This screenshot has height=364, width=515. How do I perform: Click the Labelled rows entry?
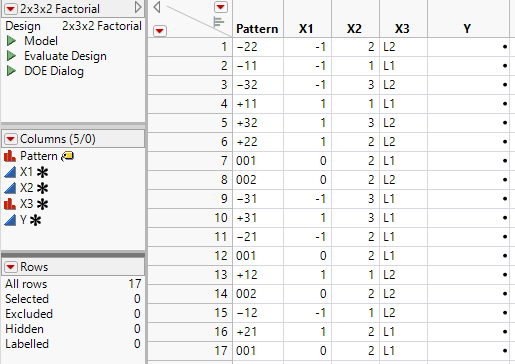pos(73,344)
